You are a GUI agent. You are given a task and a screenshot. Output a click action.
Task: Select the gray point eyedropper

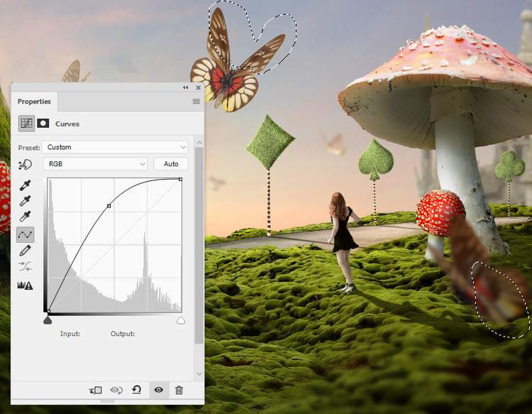click(x=26, y=201)
